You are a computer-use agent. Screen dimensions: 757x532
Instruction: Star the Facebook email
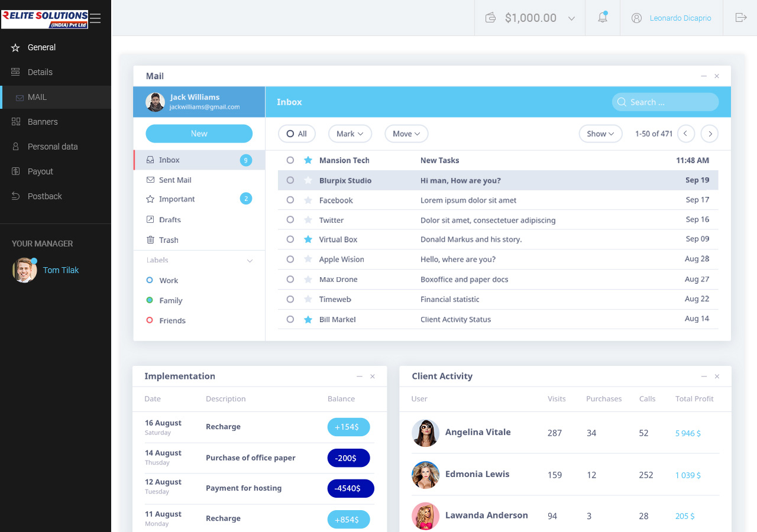[308, 200]
